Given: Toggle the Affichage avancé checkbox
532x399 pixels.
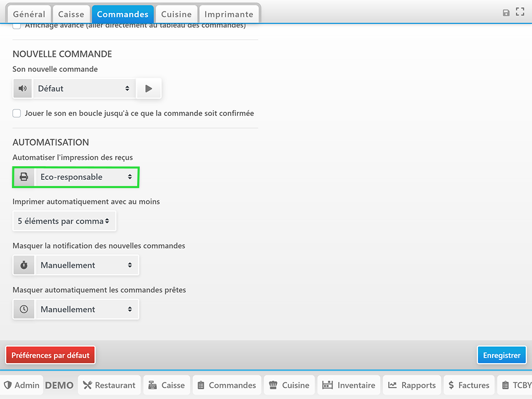Looking at the screenshot, I should (x=17, y=26).
